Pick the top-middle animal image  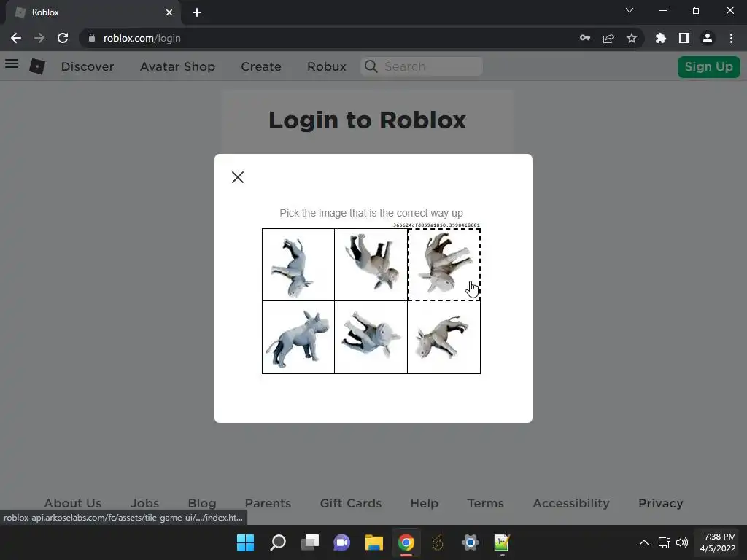coord(371,265)
